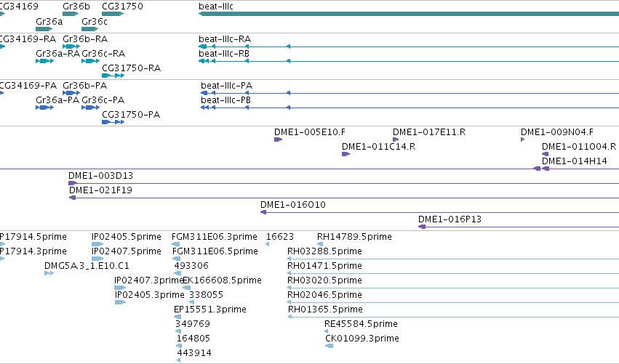
Task: Click the FGM311E06.3prime EST glyph
Action: pos(176,244)
